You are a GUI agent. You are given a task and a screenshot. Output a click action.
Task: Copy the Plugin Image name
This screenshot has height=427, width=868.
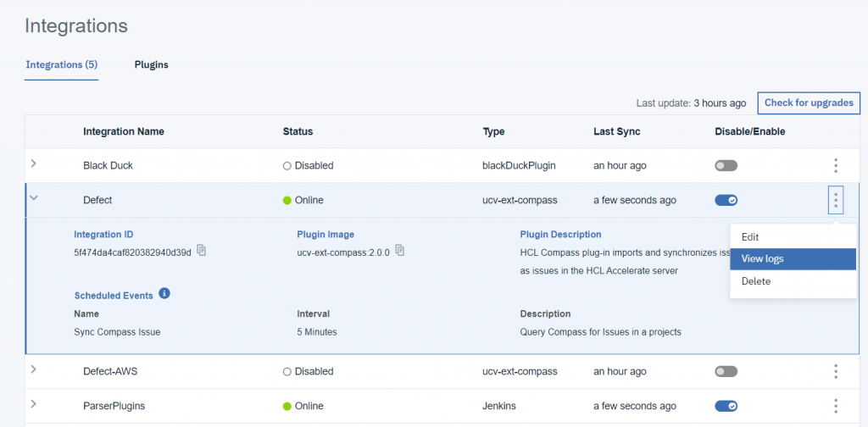[x=400, y=250]
